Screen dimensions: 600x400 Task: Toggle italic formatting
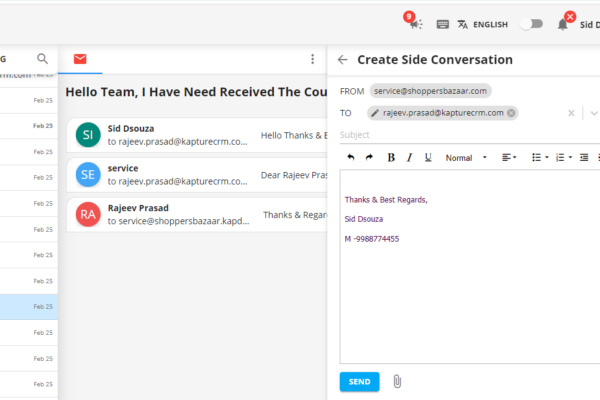click(409, 157)
